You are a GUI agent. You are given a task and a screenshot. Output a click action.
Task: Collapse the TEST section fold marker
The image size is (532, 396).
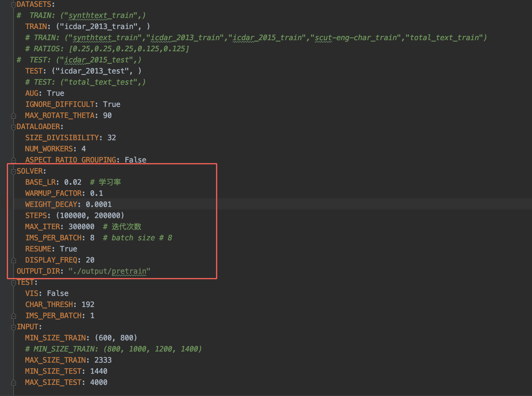coord(13,283)
